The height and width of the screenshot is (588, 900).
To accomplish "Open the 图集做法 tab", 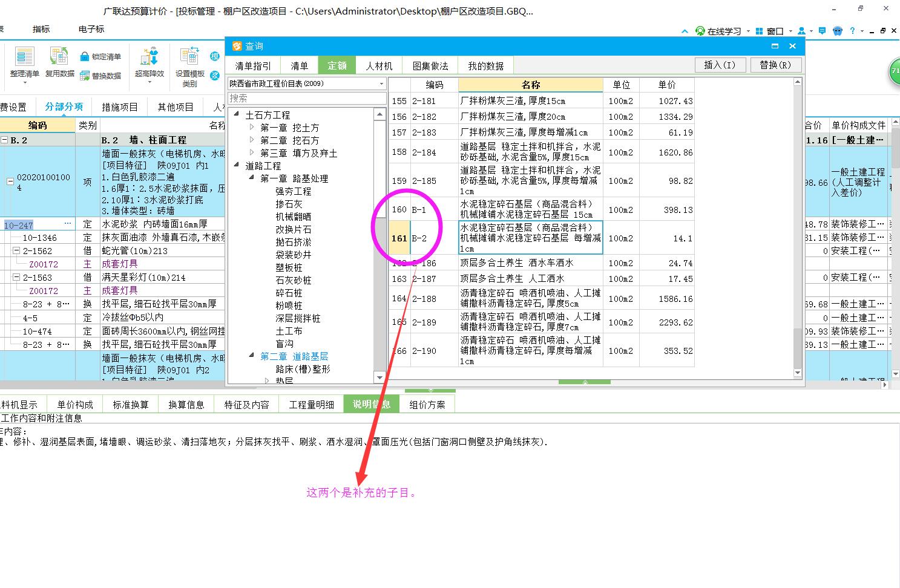I will point(430,66).
